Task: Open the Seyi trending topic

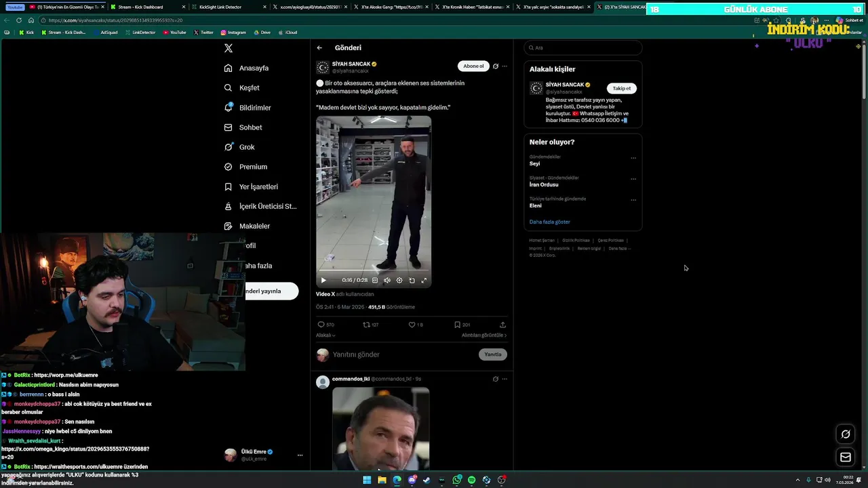Action: (535, 163)
